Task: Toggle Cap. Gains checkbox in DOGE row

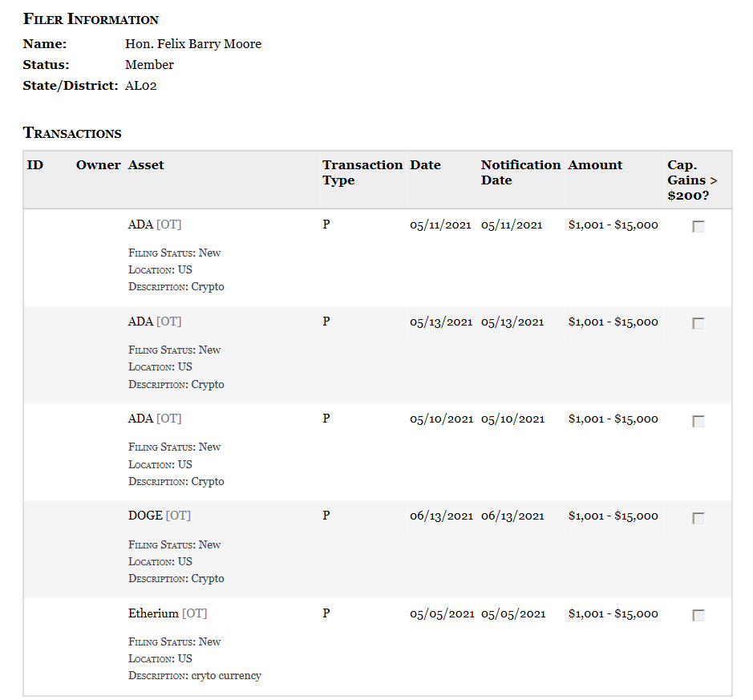Action: (x=698, y=518)
